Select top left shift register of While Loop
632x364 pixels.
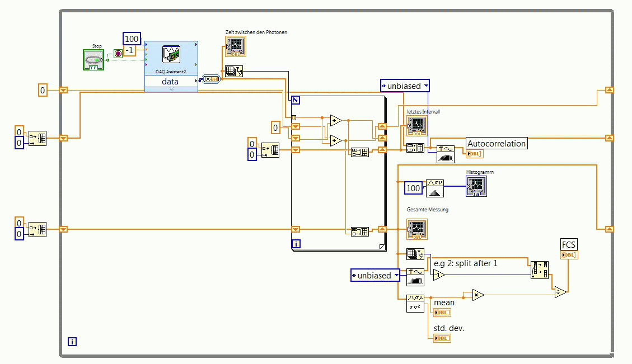(63, 90)
